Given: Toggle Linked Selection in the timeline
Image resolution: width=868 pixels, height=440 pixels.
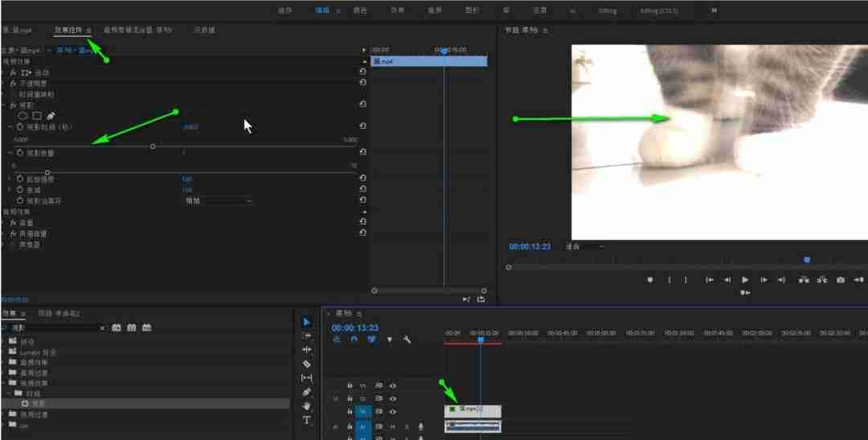Looking at the screenshot, I should [371, 339].
